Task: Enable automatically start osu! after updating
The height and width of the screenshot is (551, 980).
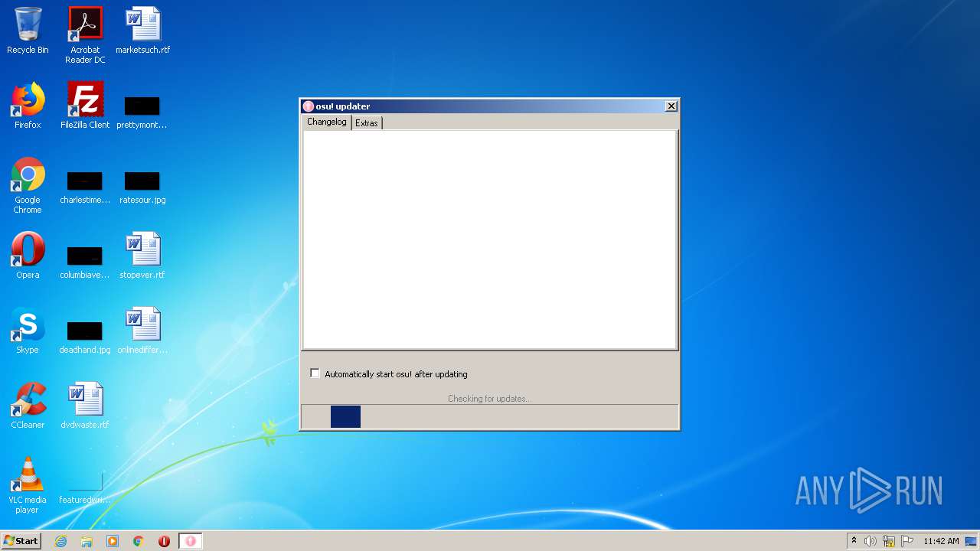Action: [315, 373]
